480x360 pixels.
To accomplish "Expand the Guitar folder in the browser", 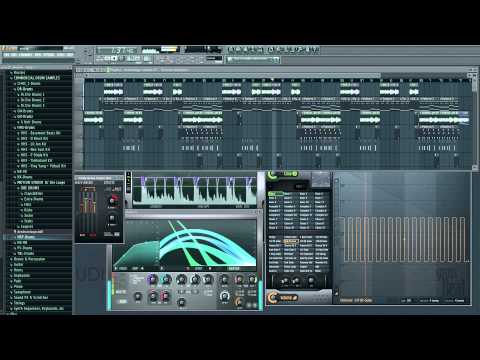I will [18, 264].
